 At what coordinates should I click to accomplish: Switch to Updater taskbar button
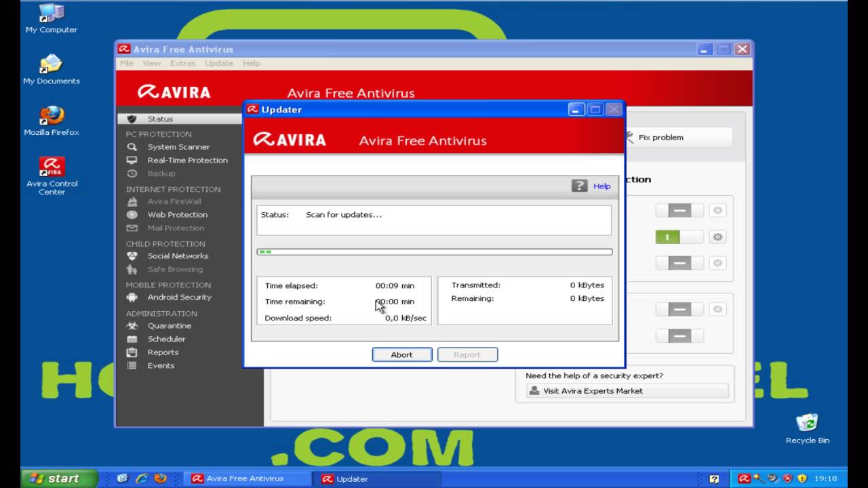pos(378,479)
